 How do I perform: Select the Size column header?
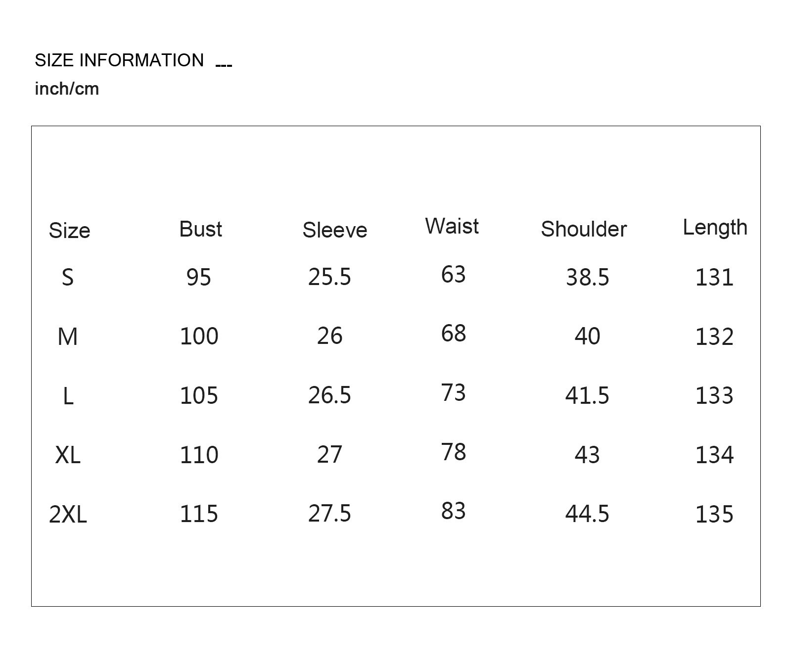69,231
